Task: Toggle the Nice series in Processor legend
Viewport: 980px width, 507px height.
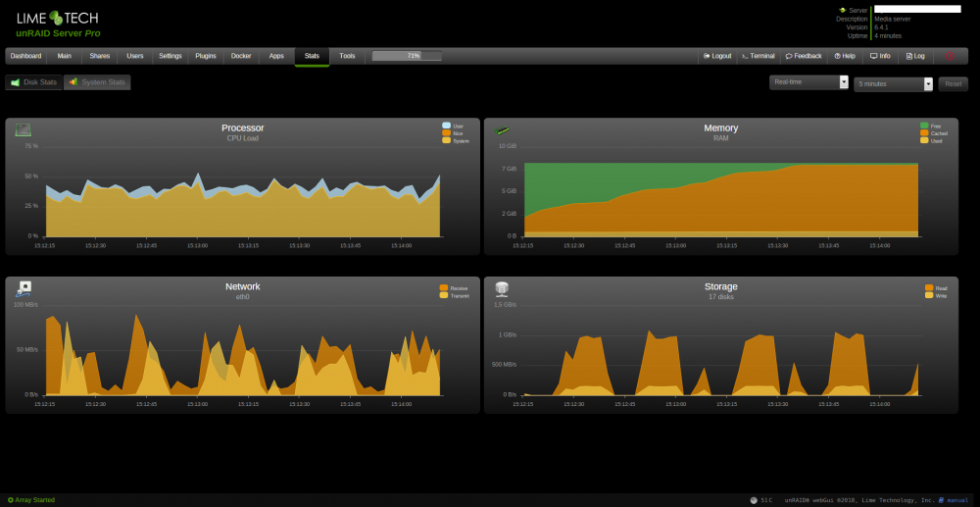Action: [453, 133]
